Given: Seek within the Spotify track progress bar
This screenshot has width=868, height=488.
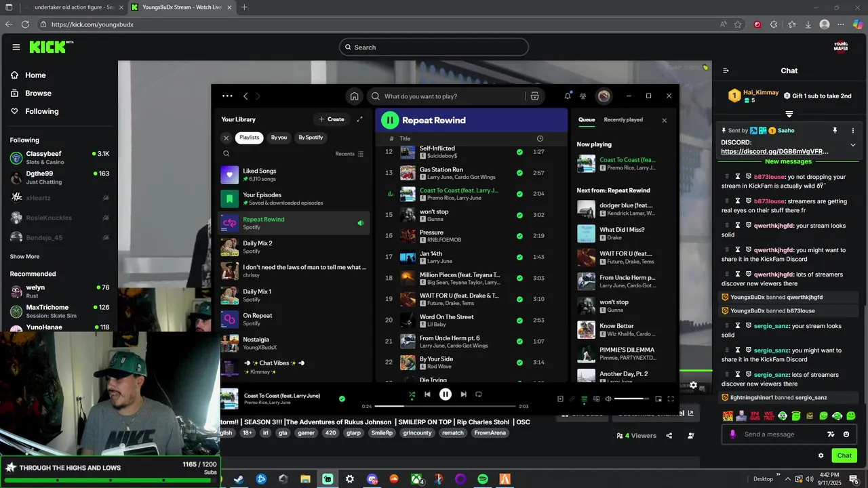Looking at the screenshot, I should 445,406.
